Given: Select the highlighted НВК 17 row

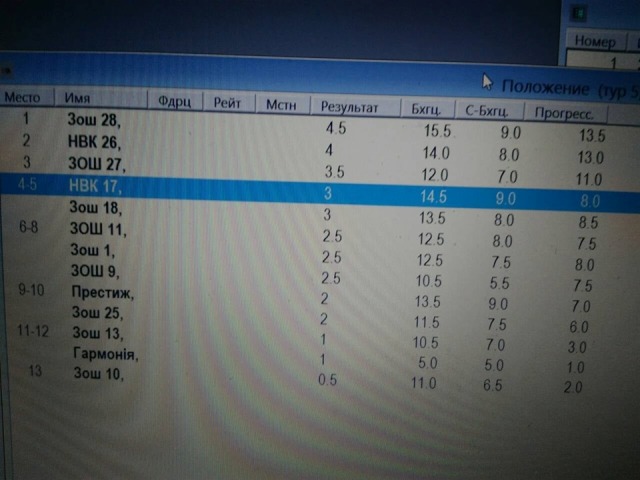Looking at the screenshot, I should pos(320,193).
